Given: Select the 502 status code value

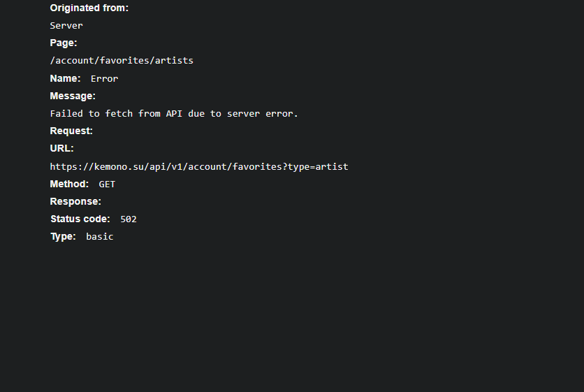Looking at the screenshot, I should tap(129, 219).
